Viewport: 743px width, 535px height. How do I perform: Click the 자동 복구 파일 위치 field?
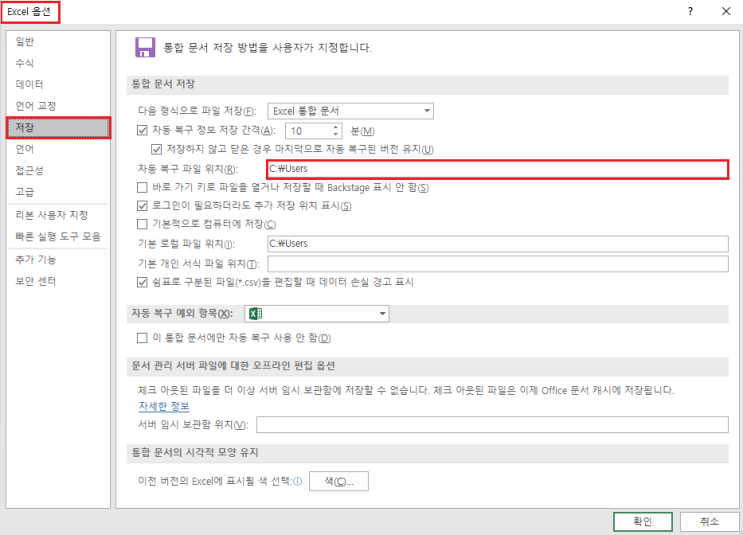(498, 169)
